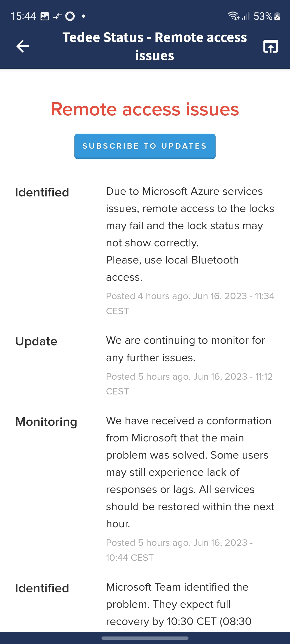Select the Monitoring status label
Image resolution: width=290 pixels, height=644 pixels.
(x=46, y=422)
